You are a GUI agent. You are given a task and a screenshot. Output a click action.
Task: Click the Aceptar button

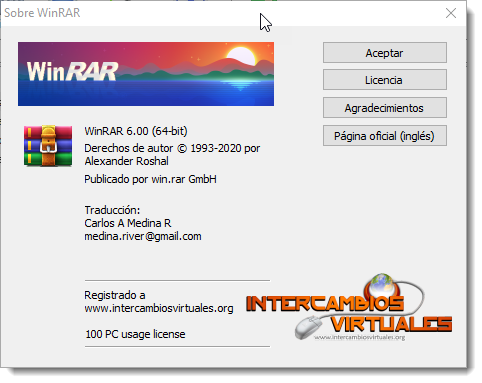tap(385, 53)
